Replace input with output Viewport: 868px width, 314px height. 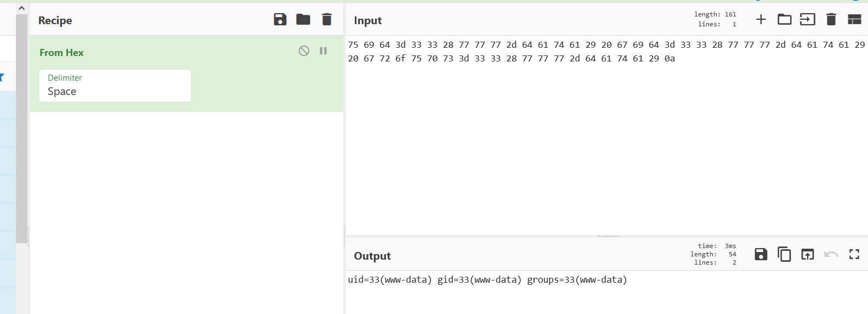808,254
